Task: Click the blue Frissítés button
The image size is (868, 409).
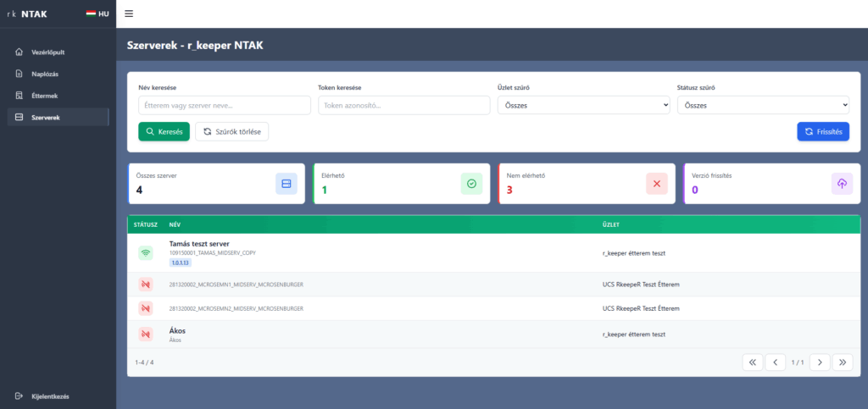Action: point(823,131)
